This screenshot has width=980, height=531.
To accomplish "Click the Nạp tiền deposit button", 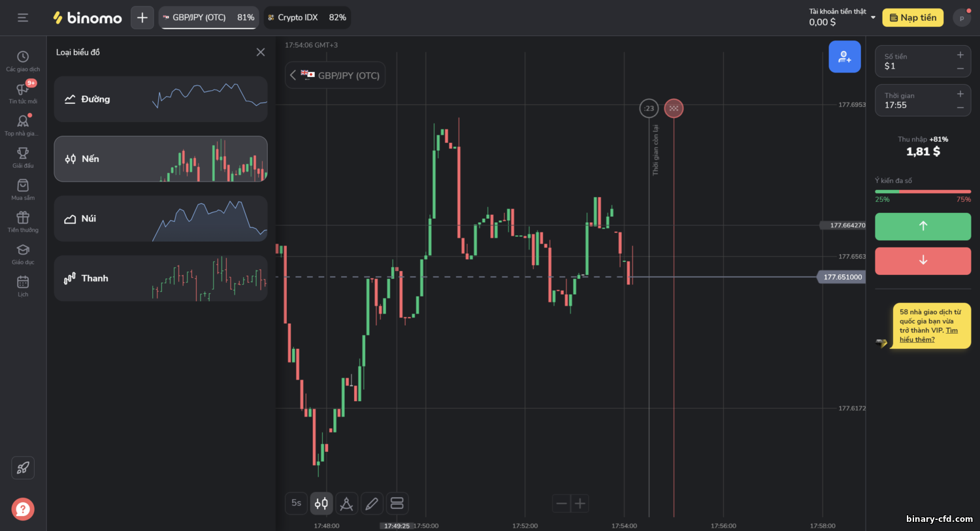I will click(913, 18).
